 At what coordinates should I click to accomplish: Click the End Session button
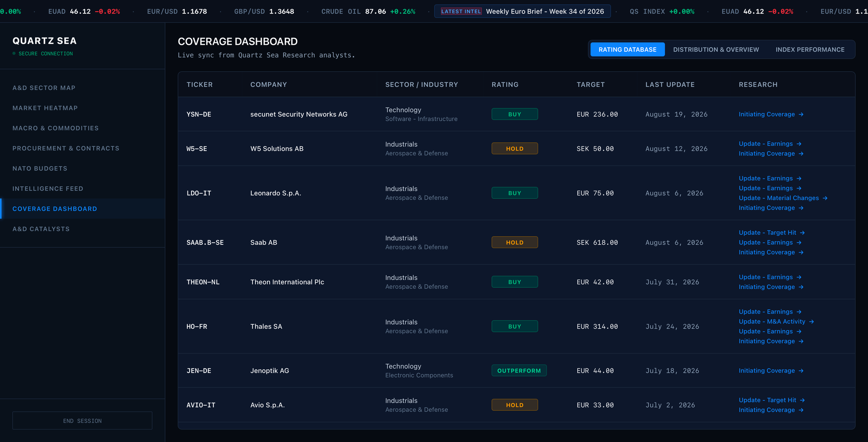pyautogui.click(x=82, y=421)
